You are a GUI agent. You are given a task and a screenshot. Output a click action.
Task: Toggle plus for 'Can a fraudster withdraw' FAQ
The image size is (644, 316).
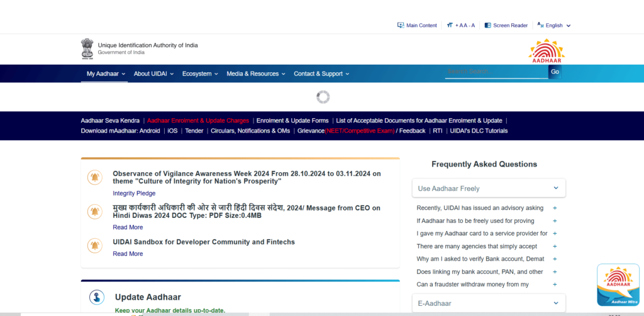[554, 285]
